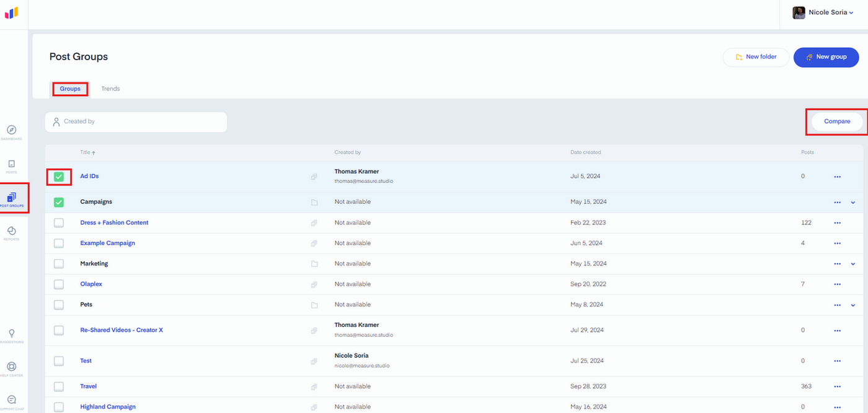Open more options for Travel row
This screenshot has height=413, width=868.
point(838,386)
